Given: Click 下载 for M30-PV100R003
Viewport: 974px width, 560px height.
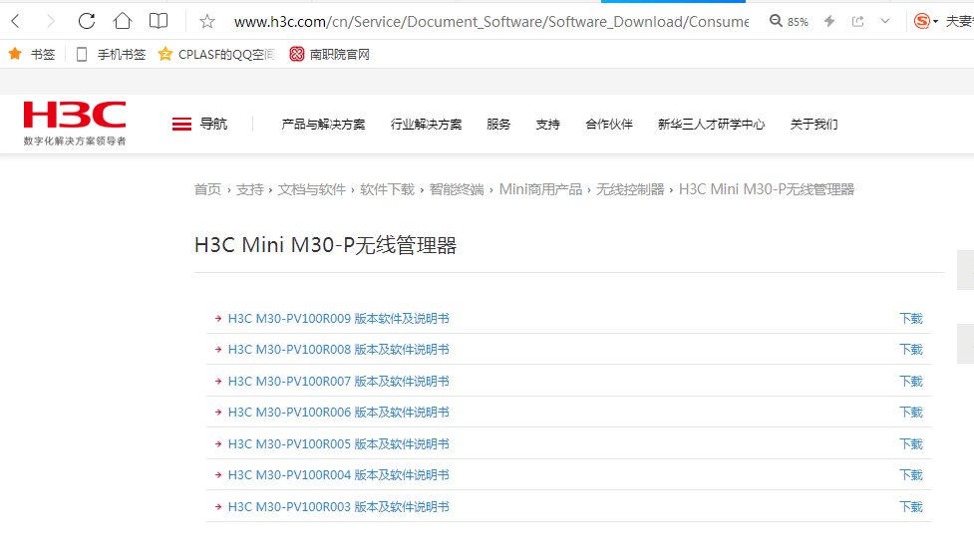Looking at the screenshot, I should coord(911,506).
